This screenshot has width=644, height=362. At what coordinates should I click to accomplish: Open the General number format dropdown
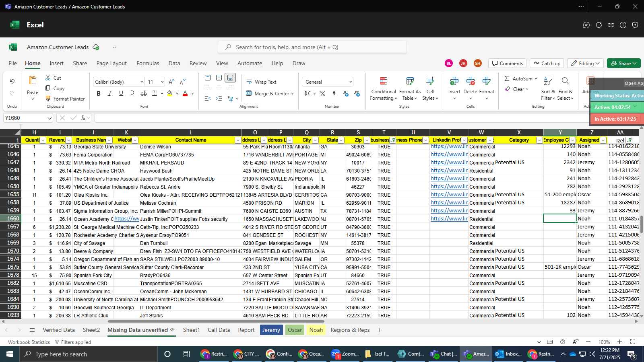(351, 82)
